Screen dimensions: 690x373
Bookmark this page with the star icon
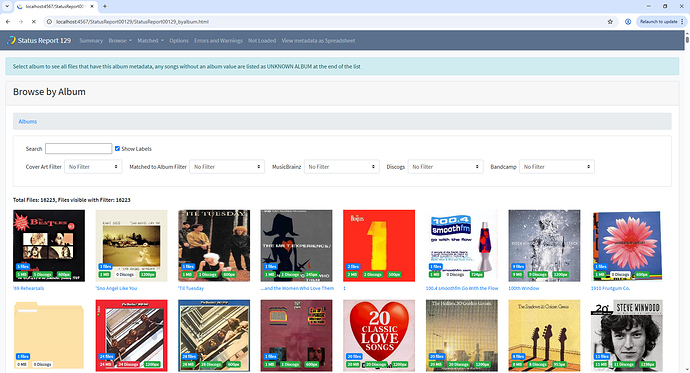[x=610, y=22]
